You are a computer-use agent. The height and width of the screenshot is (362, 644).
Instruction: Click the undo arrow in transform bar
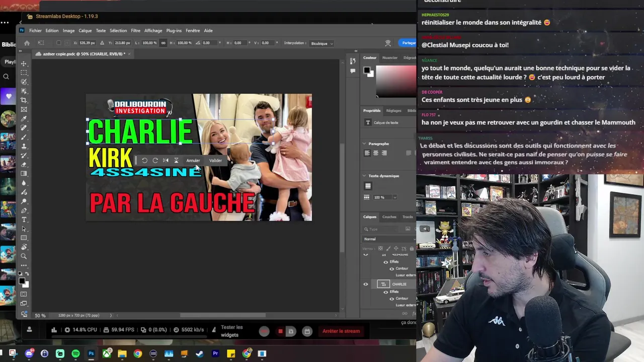[x=144, y=160]
